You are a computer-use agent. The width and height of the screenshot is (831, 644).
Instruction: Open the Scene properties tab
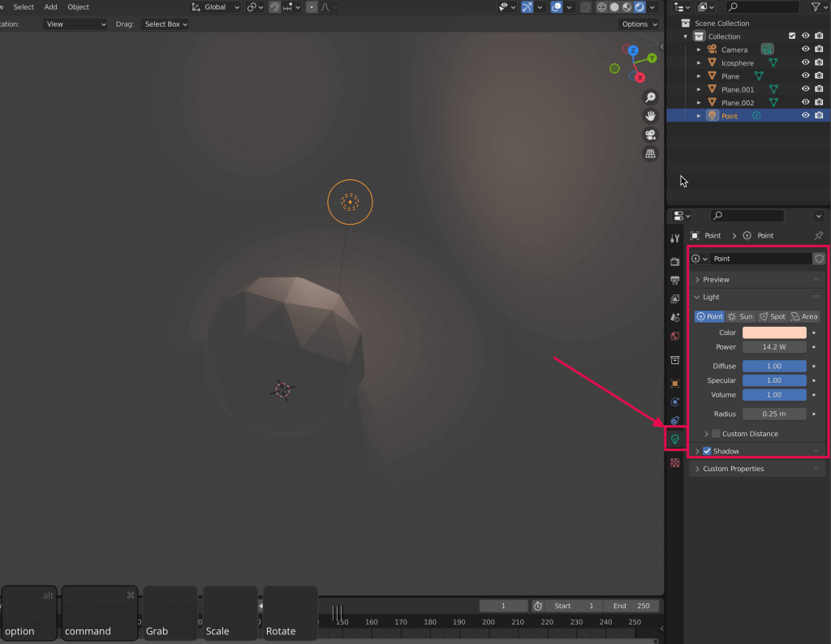[674, 317]
